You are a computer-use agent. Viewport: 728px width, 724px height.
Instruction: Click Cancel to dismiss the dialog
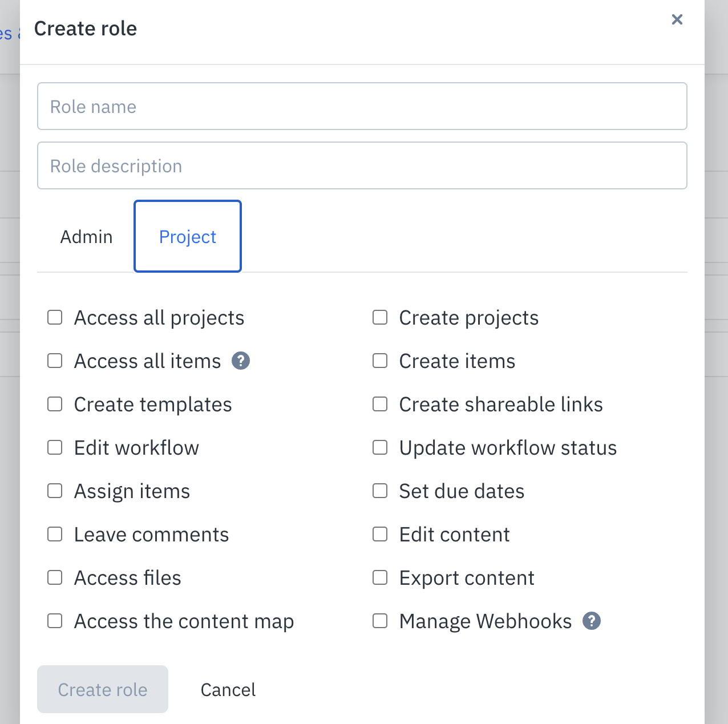(x=228, y=689)
